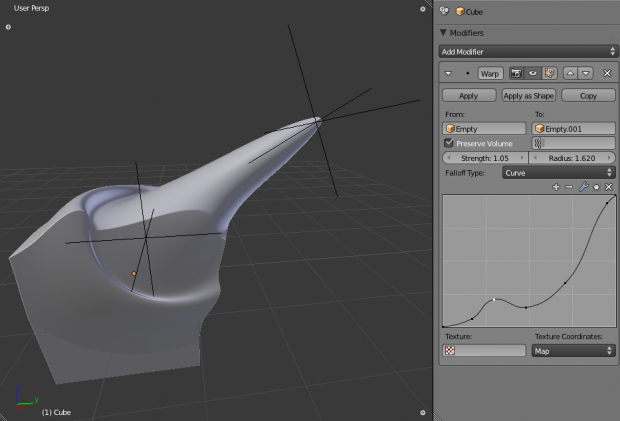Increase Strength with right arrow

(522, 158)
